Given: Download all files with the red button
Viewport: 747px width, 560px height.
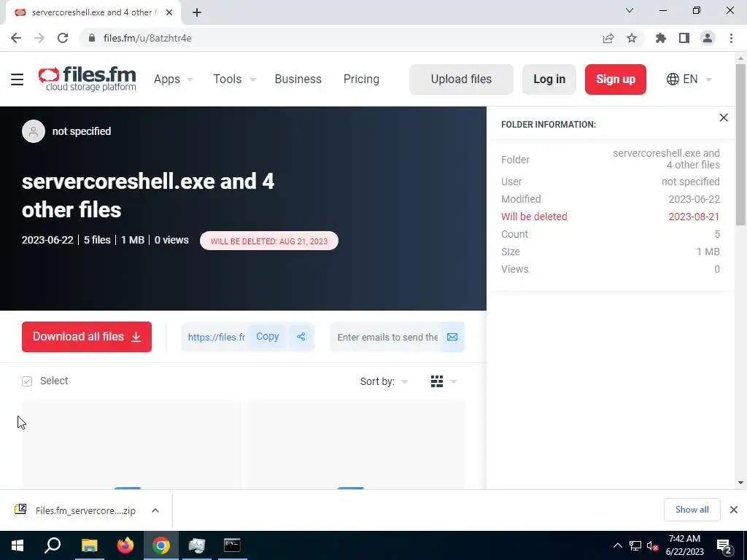Looking at the screenshot, I should pyautogui.click(x=87, y=337).
